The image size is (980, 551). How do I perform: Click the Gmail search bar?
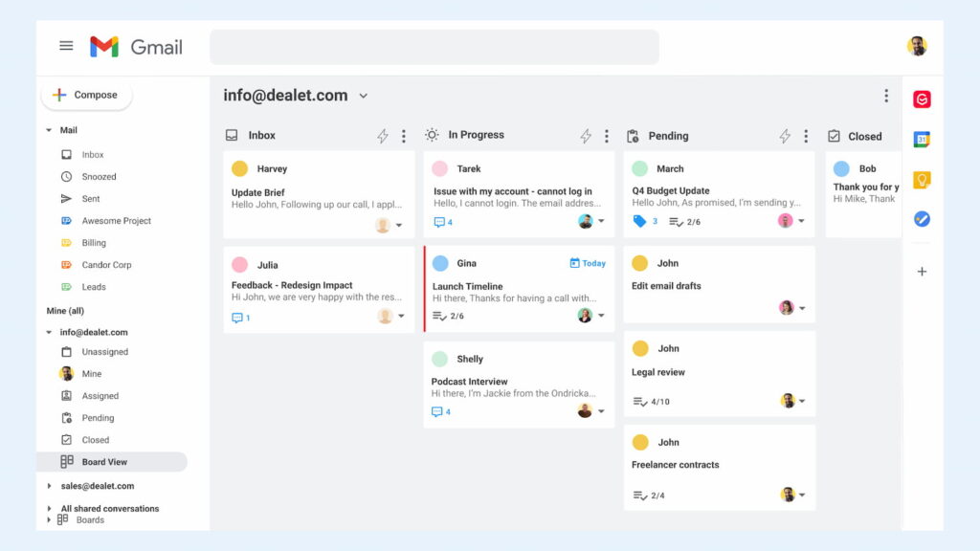pyautogui.click(x=434, y=46)
